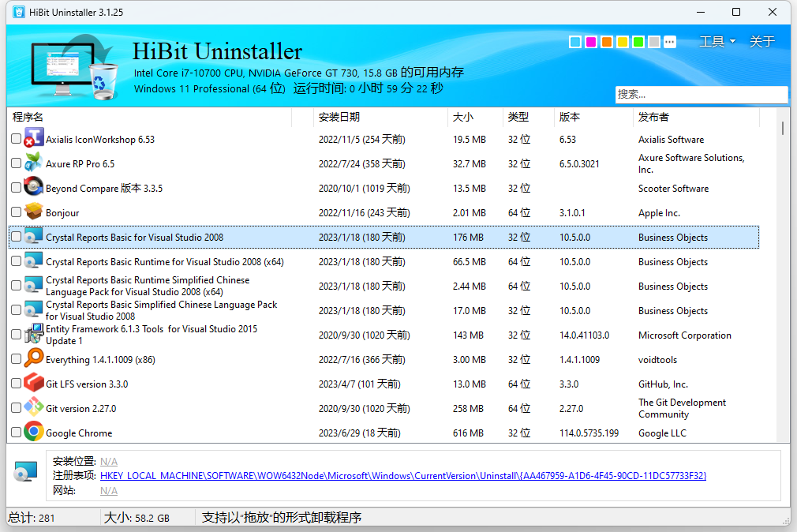Click the 2023/6/29 (18 天前) date cell

(x=359, y=433)
